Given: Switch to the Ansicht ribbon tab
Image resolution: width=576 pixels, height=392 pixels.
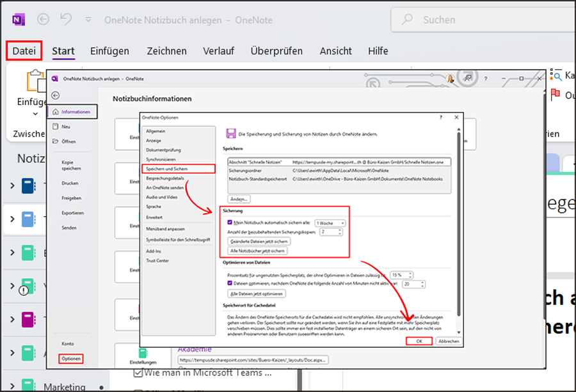Looking at the screenshot, I should (336, 51).
